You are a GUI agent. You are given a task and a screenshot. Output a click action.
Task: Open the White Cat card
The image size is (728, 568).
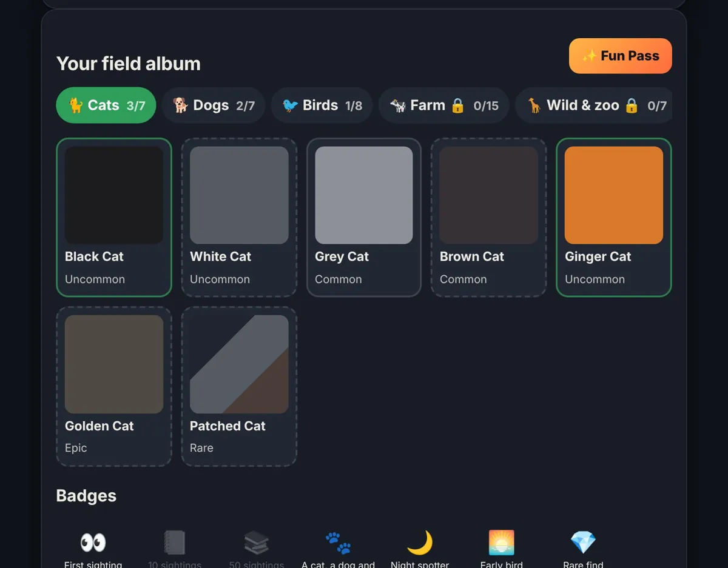pos(239,217)
